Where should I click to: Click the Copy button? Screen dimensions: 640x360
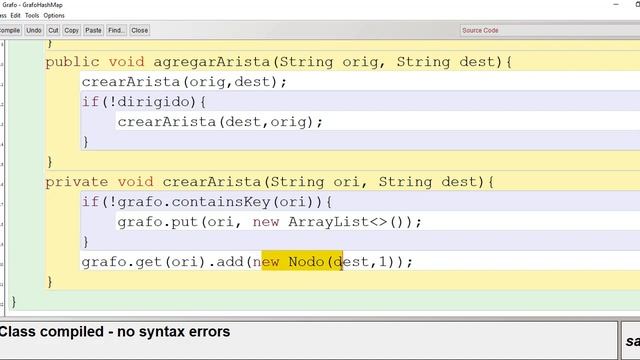click(71, 30)
